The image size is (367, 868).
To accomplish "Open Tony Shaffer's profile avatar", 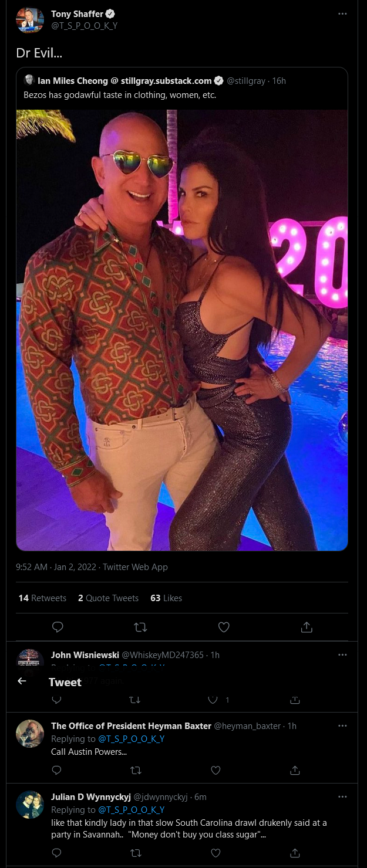I will point(30,20).
